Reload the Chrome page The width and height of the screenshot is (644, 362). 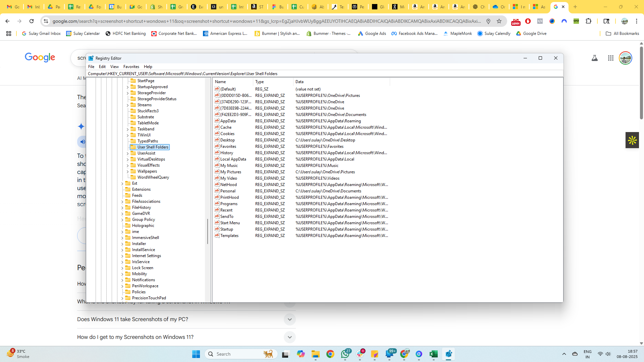pos(32,21)
